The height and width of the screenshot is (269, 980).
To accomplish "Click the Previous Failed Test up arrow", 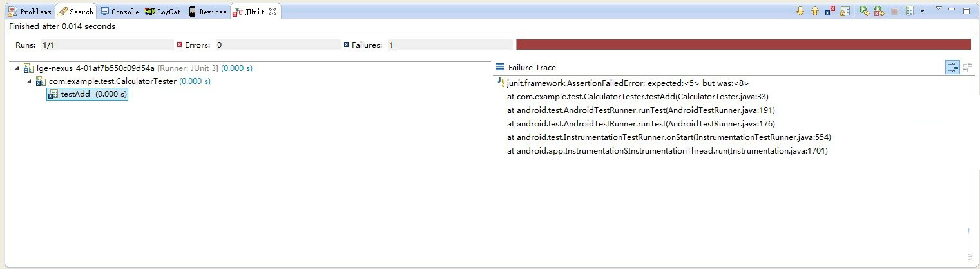I will pos(815,11).
